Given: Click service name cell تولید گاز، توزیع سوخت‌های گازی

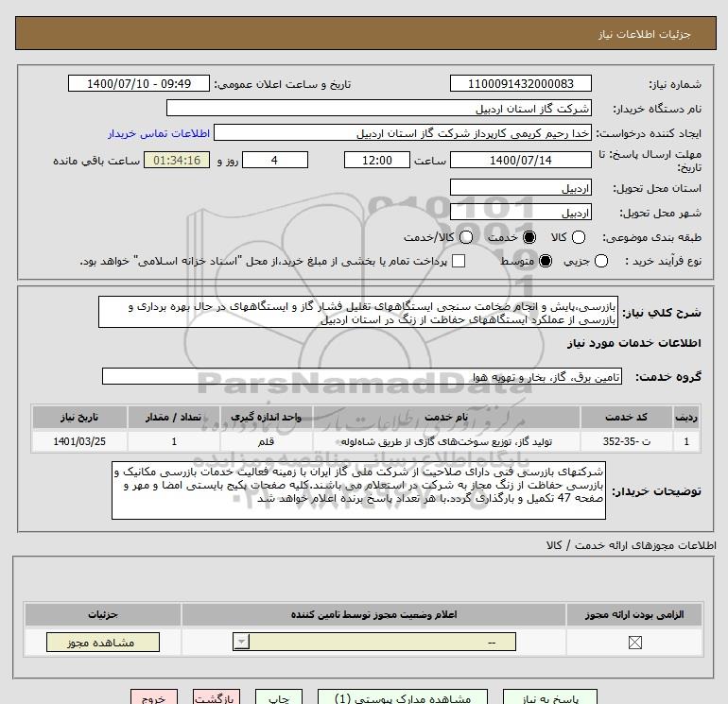Looking at the screenshot, I should [x=446, y=441].
